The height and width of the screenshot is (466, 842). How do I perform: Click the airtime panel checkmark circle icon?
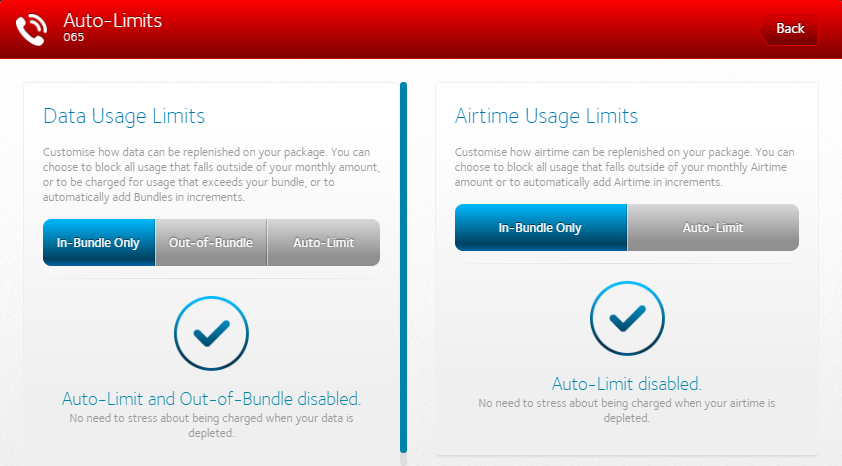[x=627, y=319]
